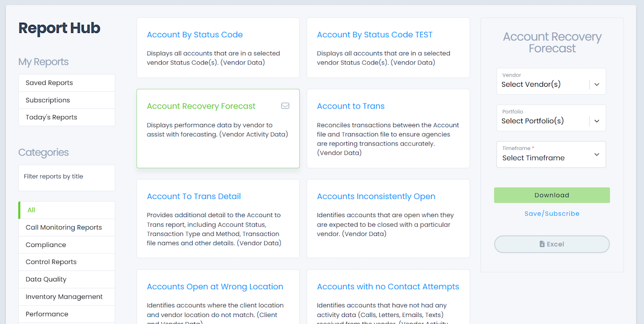Click the Excel export button

552,244
